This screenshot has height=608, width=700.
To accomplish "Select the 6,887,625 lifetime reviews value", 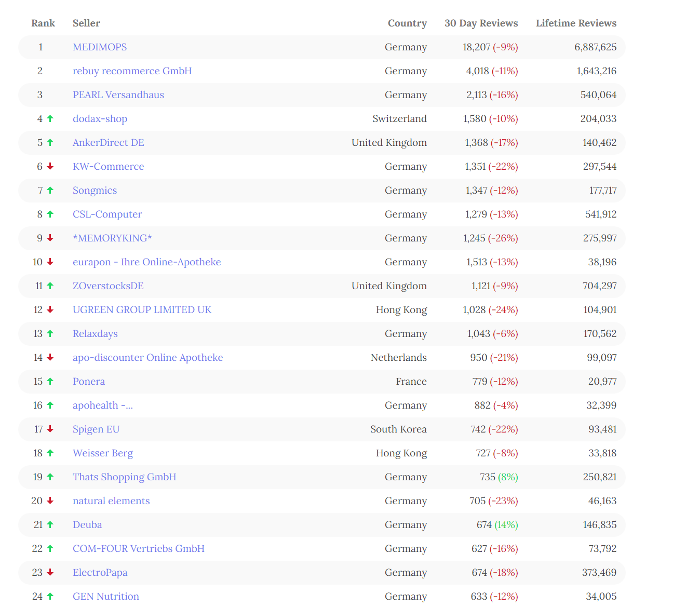I will tap(596, 47).
